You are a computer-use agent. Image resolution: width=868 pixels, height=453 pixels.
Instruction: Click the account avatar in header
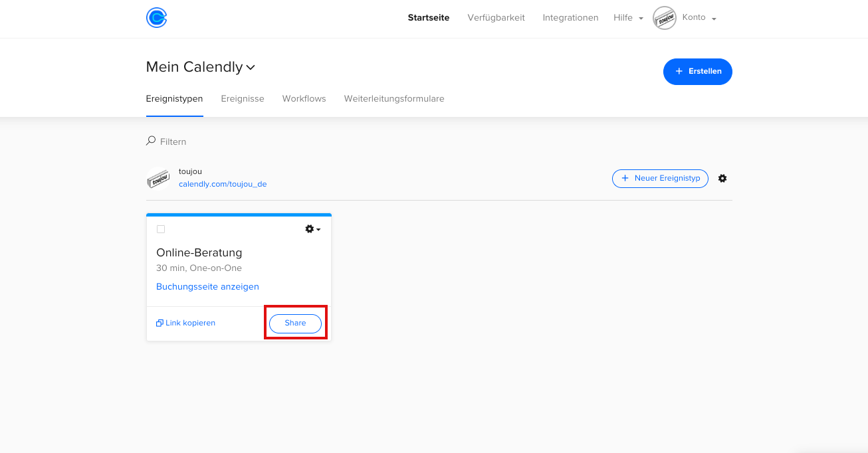[x=664, y=18]
